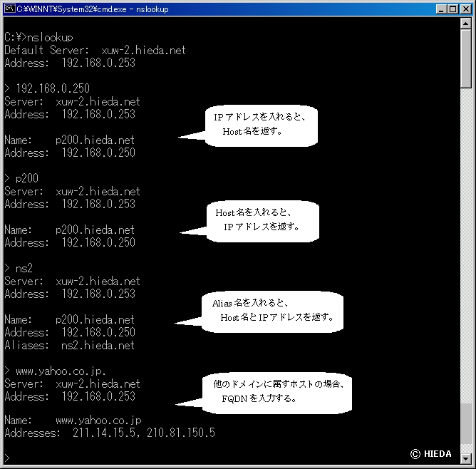This screenshot has width=476, height=469.
Task: Click the FQDN explanation callout bubble
Action: 280,391
